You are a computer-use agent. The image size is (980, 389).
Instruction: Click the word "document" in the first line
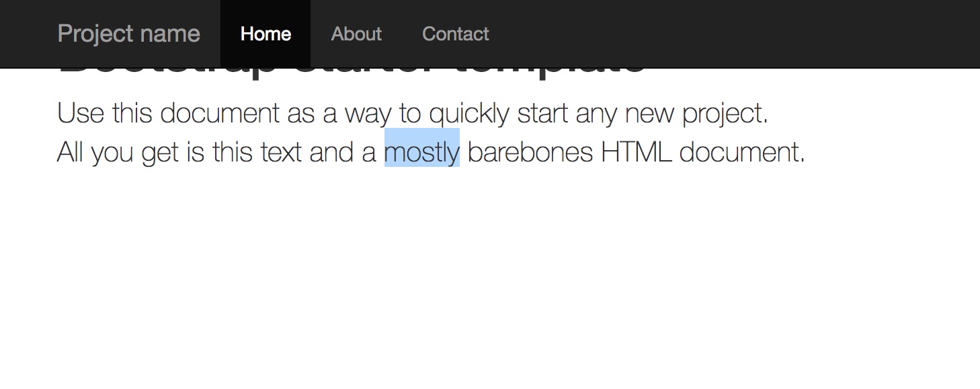point(220,113)
